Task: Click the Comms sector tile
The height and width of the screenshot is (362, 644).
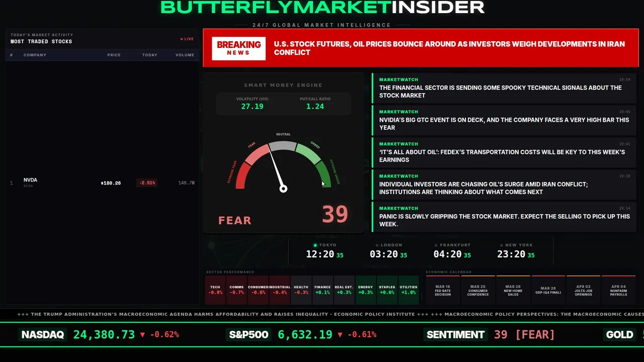Action: [236, 290]
